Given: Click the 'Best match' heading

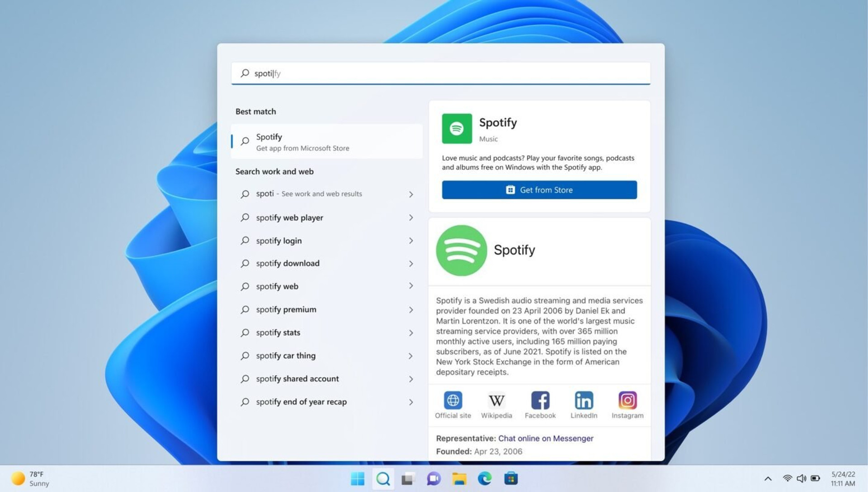Looking at the screenshot, I should click(255, 111).
